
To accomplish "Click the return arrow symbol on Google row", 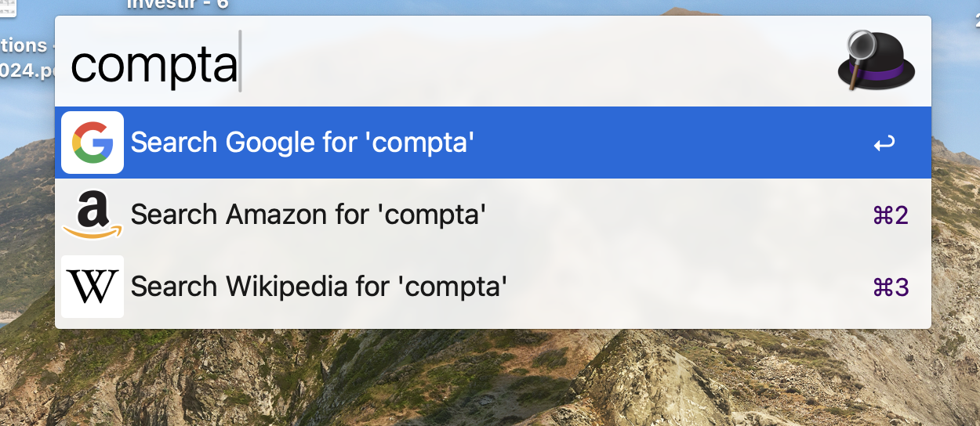I will (x=884, y=143).
